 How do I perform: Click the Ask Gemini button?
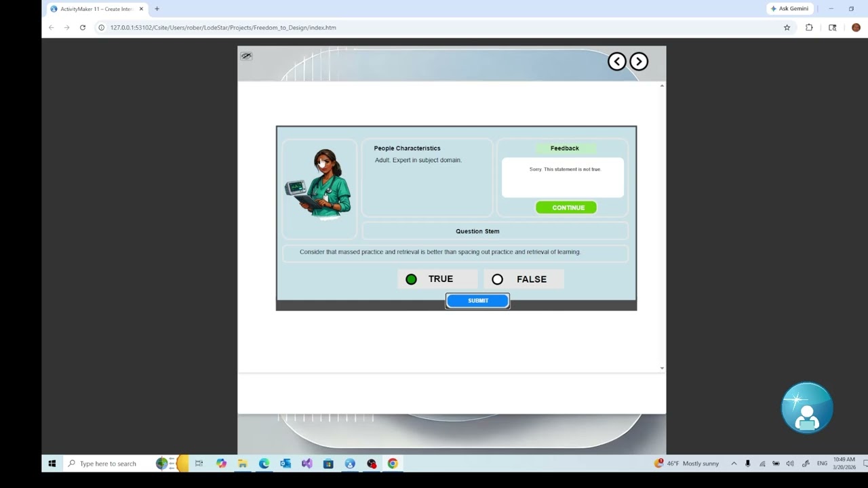click(789, 9)
